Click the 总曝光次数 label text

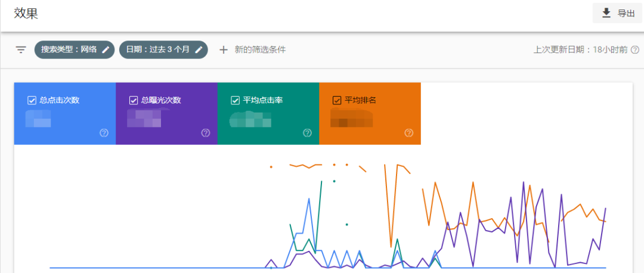(161, 100)
